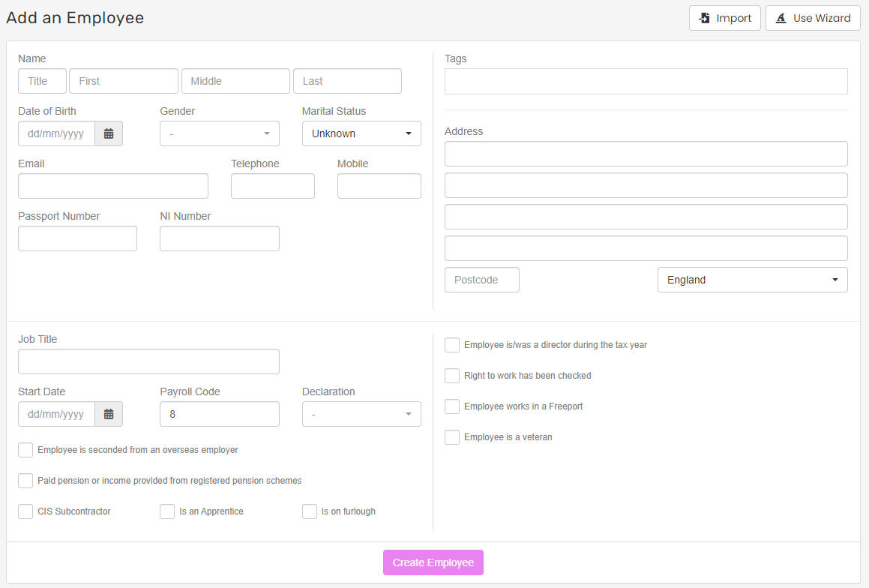Click the Middle name field
This screenshot has width=869, height=588.
tap(235, 81)
